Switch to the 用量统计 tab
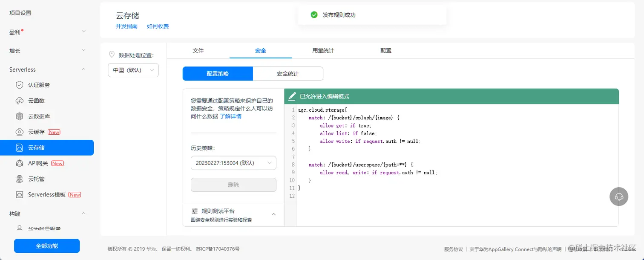 [x=323, y=50]
